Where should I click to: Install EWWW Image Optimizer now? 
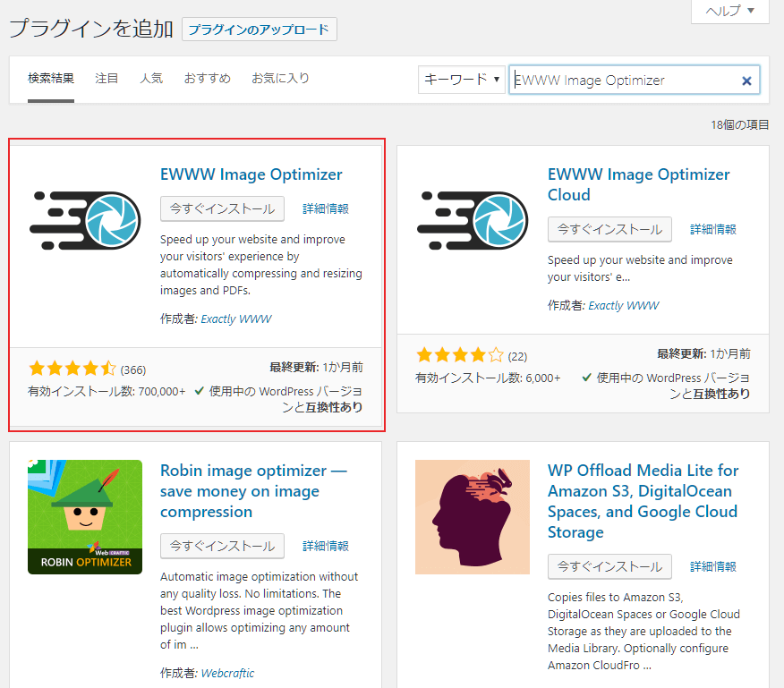click(x=222, y=208)
